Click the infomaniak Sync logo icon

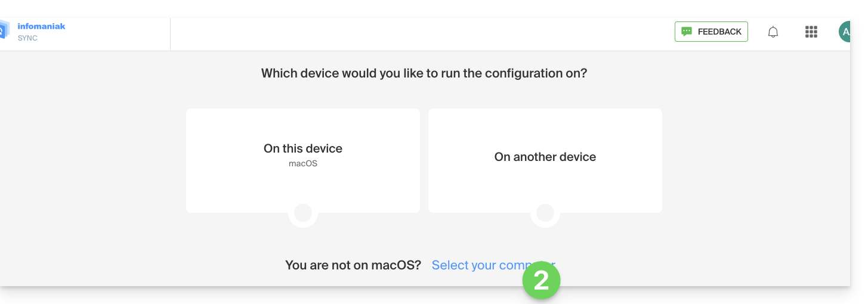(4, 31)
